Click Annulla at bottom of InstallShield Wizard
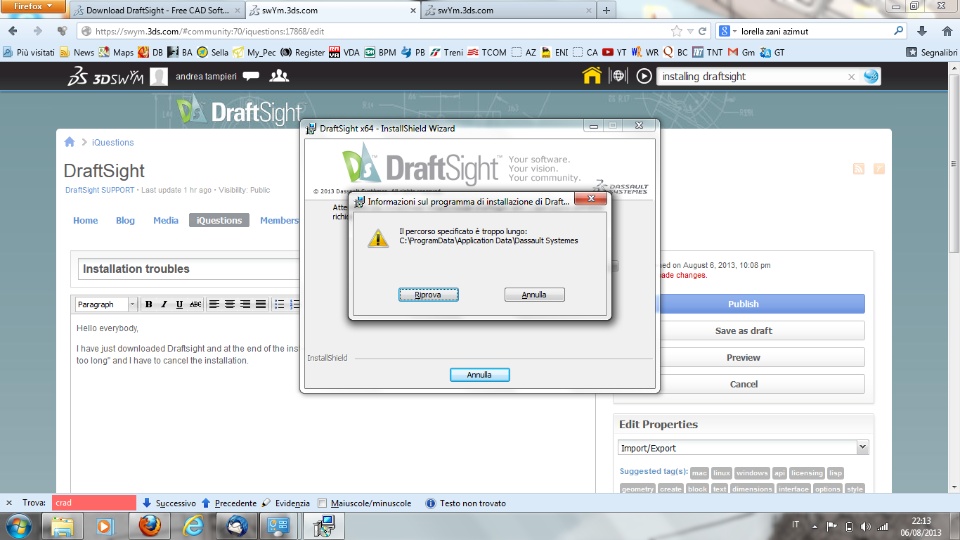This screenshot has height=540, width=960. tap(479, 375)
